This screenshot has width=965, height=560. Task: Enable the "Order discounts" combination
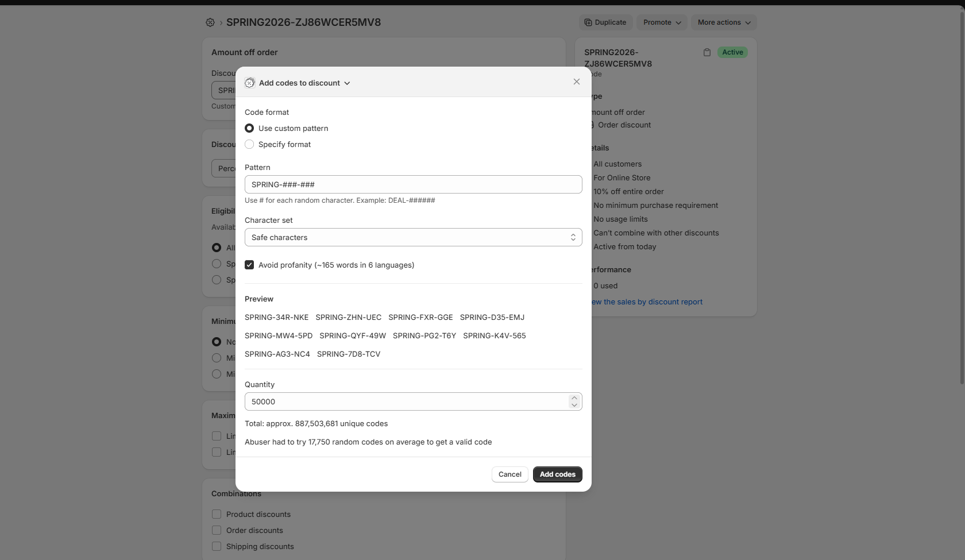[x=217, y=530]
